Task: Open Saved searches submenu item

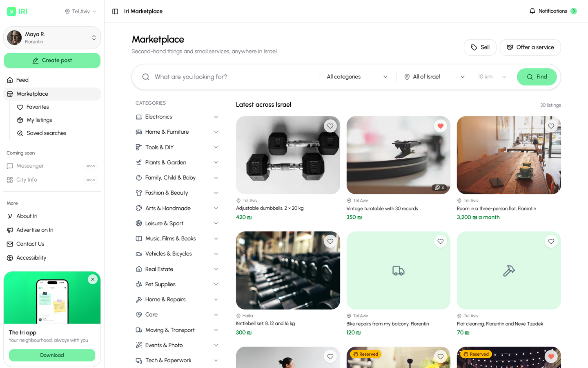Action: 57,133
